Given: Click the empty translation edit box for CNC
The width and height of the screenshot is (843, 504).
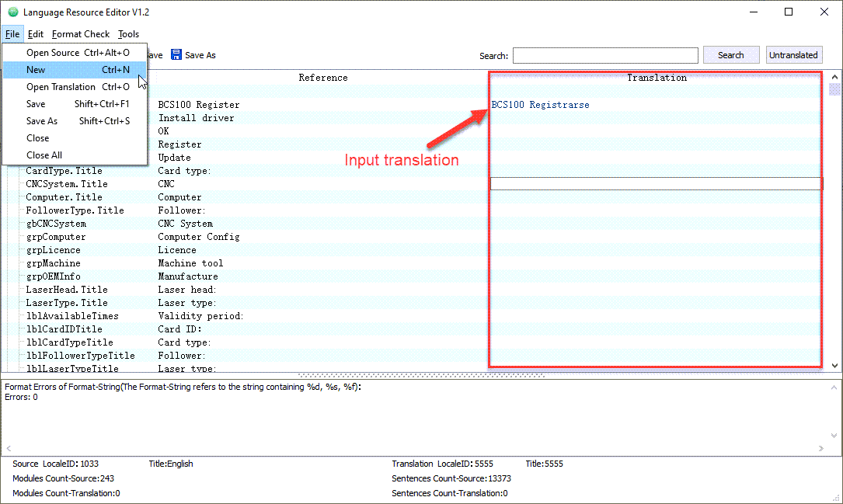Looking at the screenshot, I should pyautogui.click(x=656, y=184).
